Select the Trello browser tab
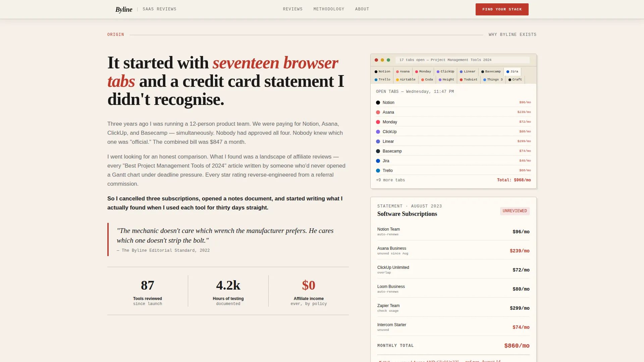Screen dimensions: 644x362 point(382,79)
